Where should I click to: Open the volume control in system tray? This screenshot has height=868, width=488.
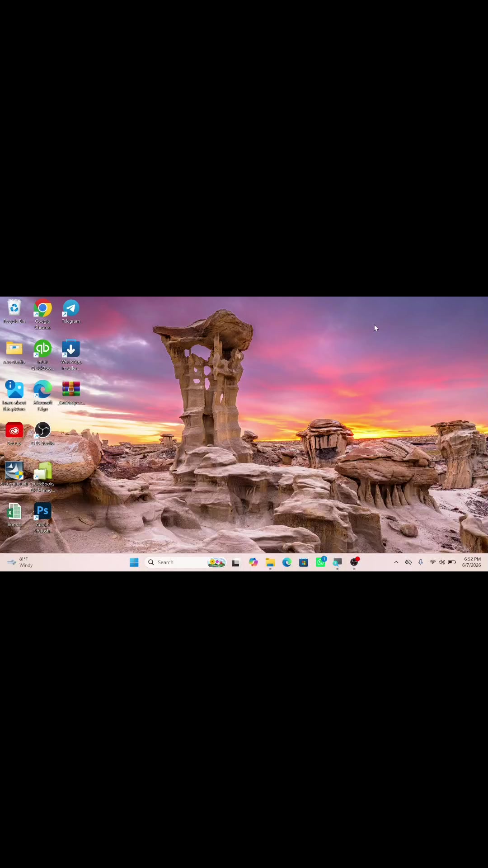[441, 562]
